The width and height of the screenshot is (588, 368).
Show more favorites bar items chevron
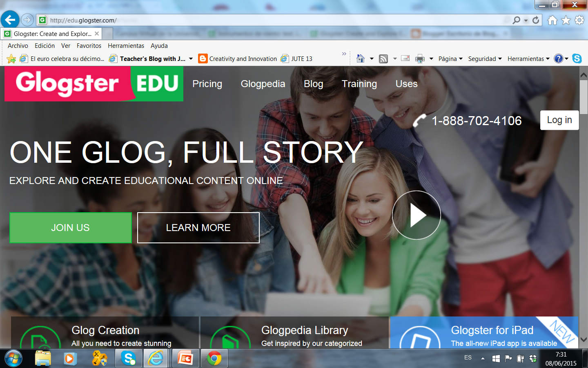[x=344, y=54]
